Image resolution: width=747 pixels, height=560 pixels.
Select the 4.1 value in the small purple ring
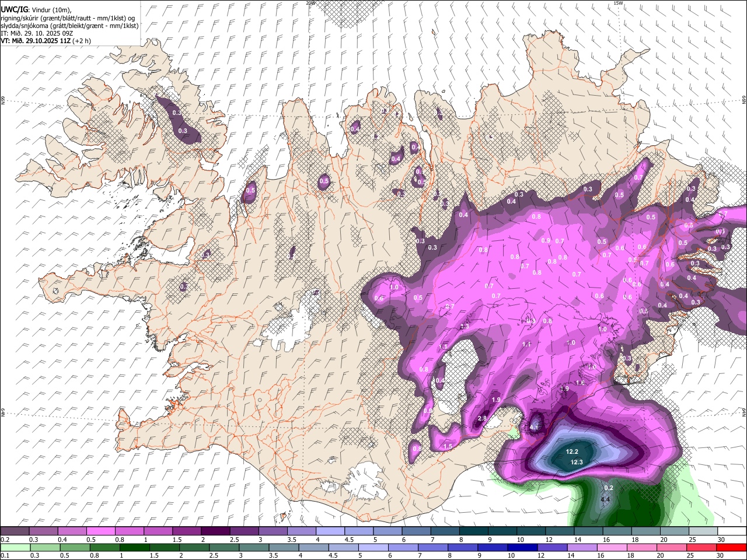click(x=534, y=427)
